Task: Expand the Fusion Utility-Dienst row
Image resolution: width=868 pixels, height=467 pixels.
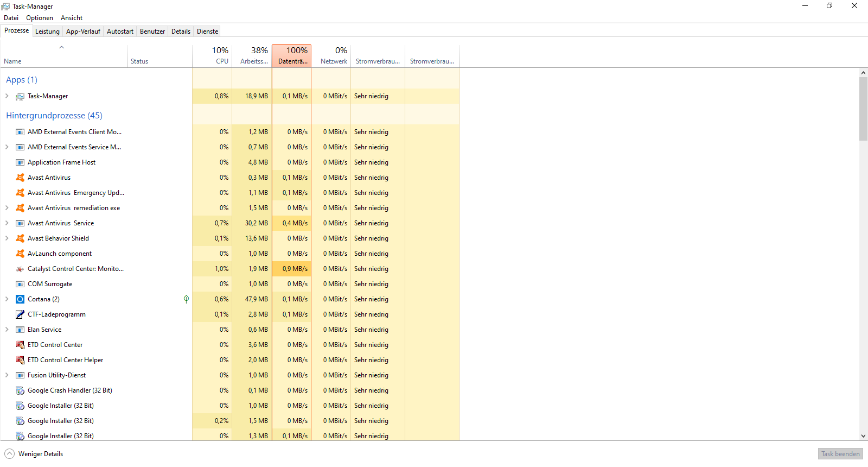Action: point(7,375)
